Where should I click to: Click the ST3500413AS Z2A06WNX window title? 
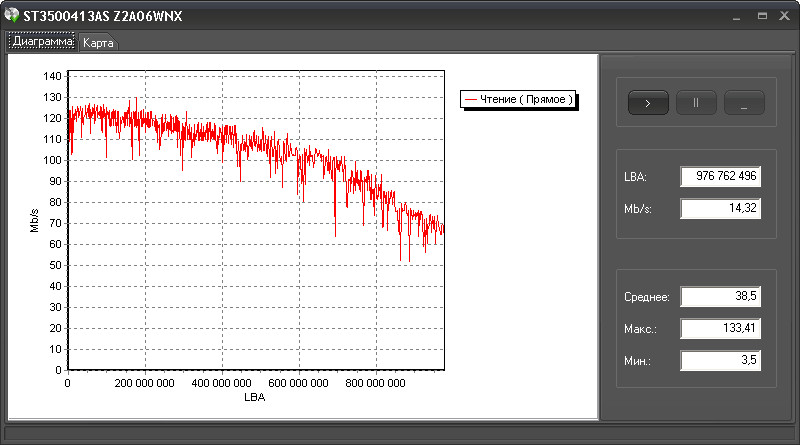pos(103,16)
